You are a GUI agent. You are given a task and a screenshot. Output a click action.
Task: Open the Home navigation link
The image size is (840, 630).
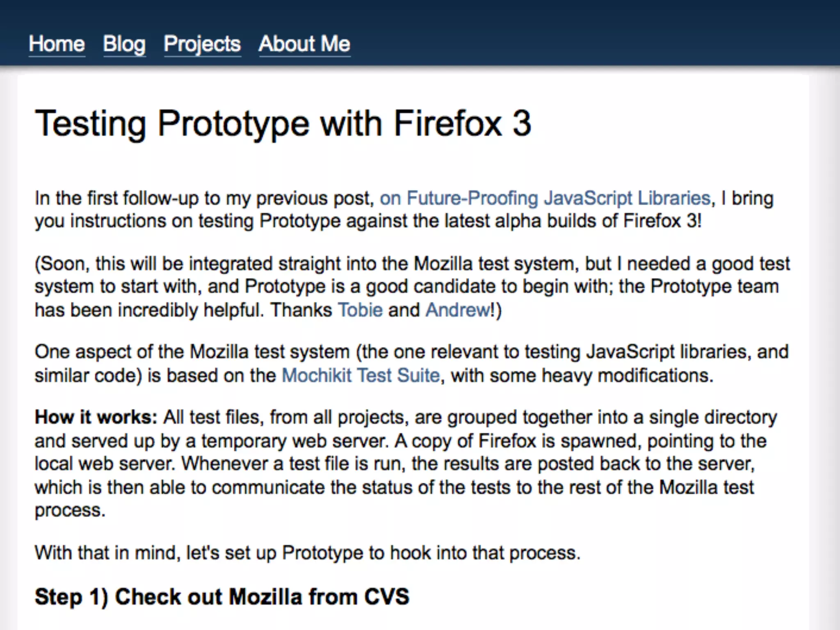(x=57, y=44)
